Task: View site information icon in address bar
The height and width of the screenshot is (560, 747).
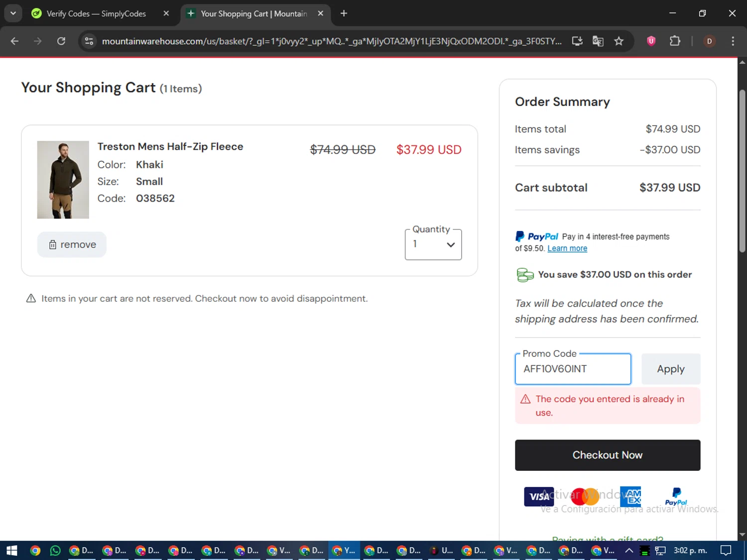Action: pyautogui.click(x=89, y=41)
